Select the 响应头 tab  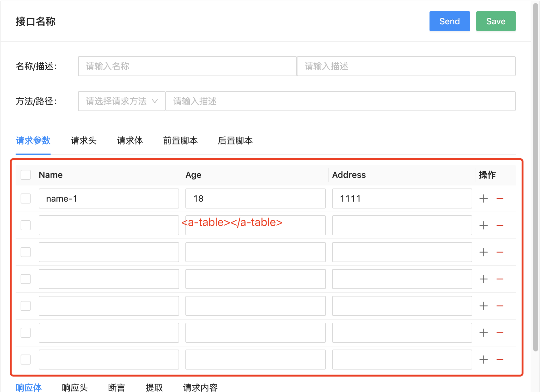(75, 387)
